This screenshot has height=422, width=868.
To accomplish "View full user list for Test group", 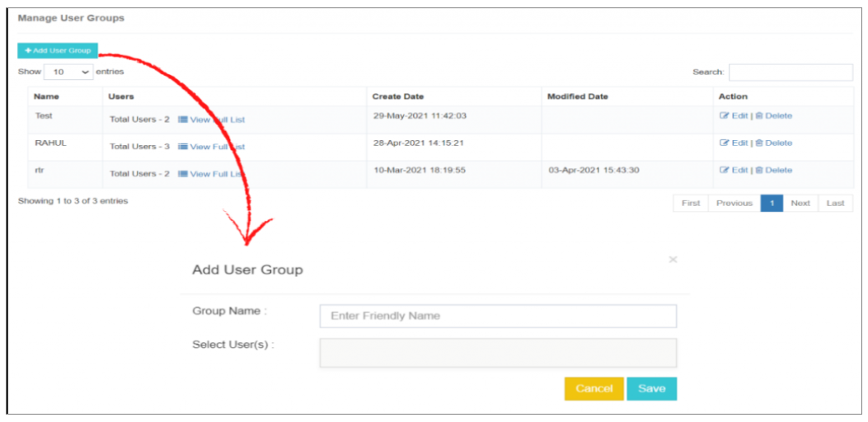I will [212, 120].
